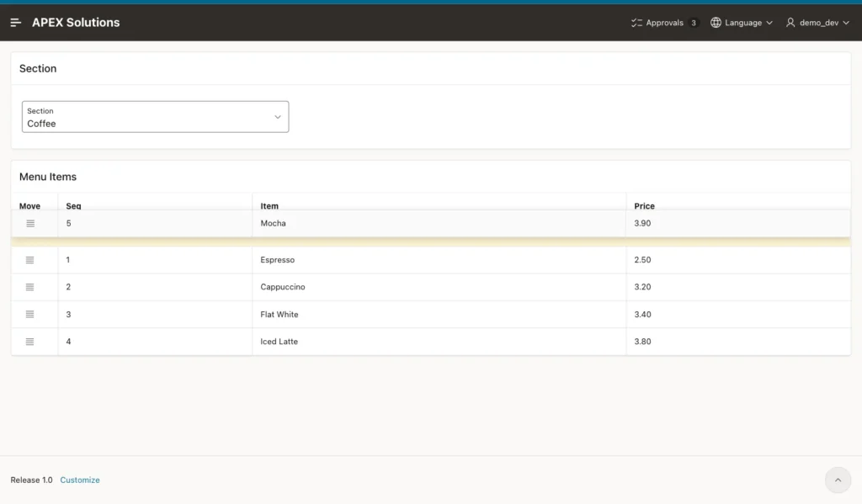862x504 pixels.
Task: Open the Section select list
Action: pos(155,116)
